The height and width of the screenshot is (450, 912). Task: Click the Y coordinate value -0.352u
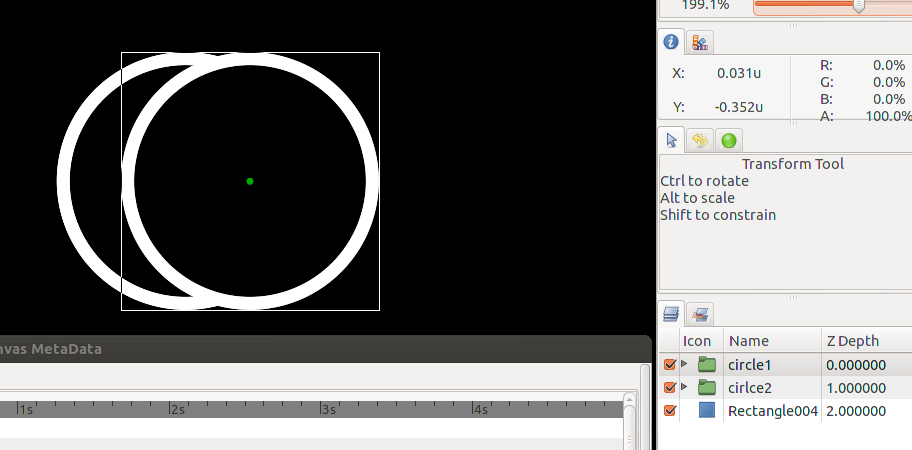click(739, 107)
